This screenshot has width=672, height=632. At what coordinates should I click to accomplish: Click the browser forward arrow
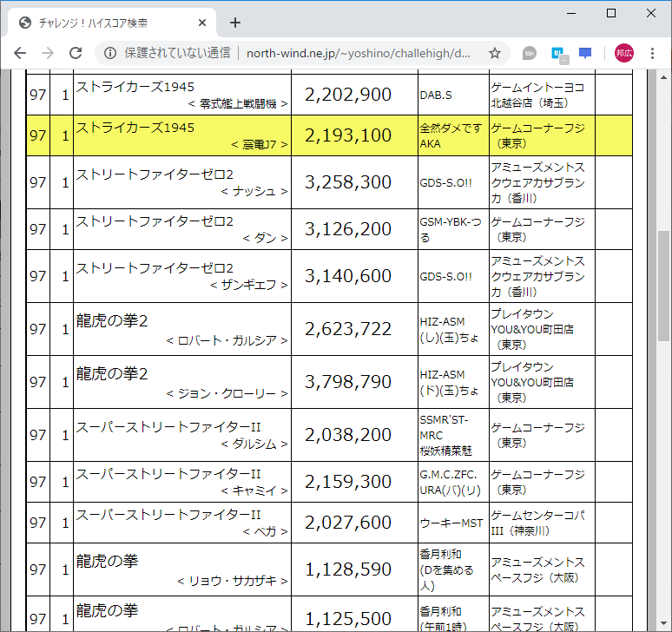point(48,53)
